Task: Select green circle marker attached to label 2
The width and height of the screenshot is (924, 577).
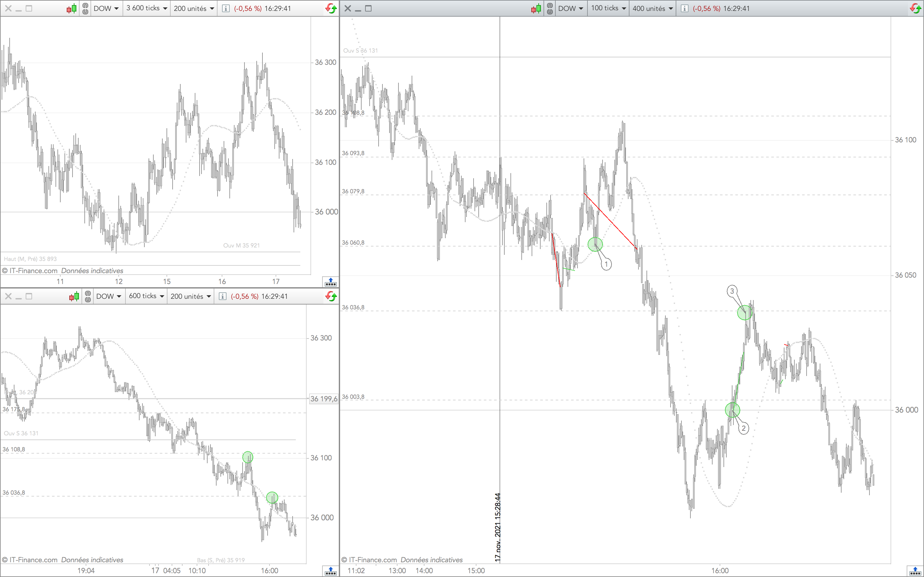Action: coord(732,410)
